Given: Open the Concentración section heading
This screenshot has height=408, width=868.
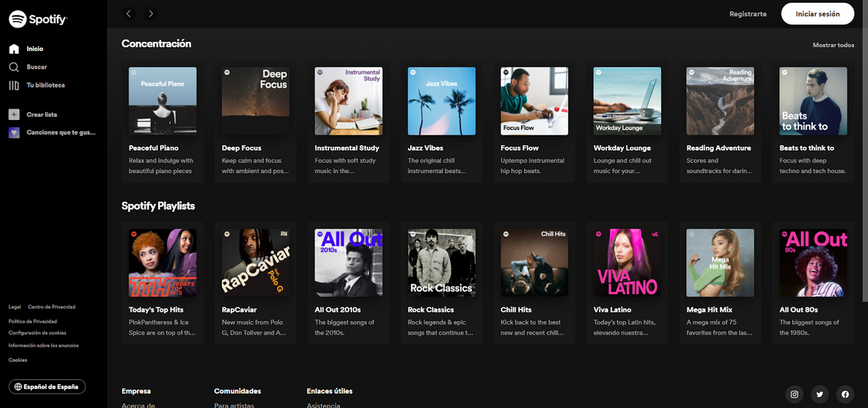Looking at the screenshot, I should point(156,43).
